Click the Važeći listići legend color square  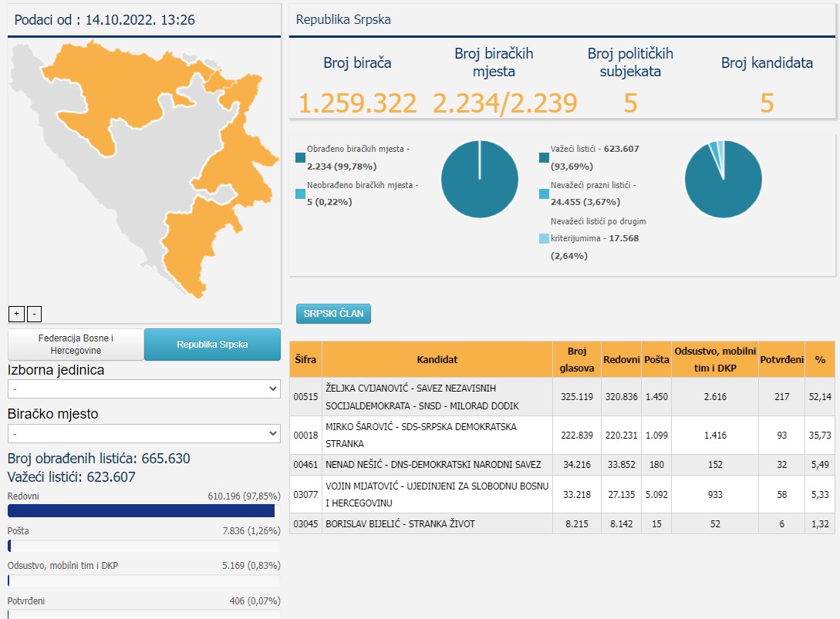pos(544,157)
